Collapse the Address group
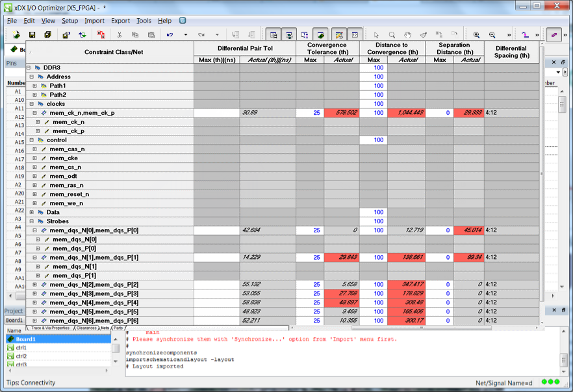 click(x=32, y=77)
